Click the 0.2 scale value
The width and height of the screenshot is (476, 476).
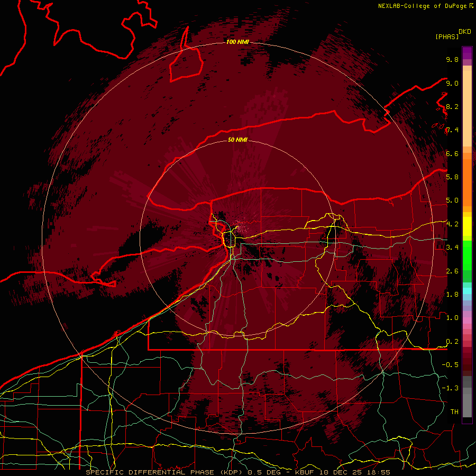[452, 342]
